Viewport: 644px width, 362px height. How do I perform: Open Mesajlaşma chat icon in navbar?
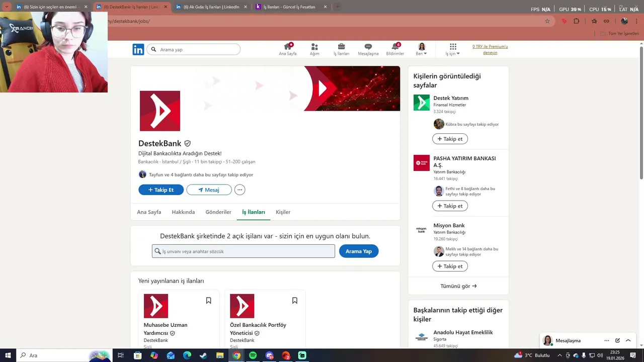(368, 49)
